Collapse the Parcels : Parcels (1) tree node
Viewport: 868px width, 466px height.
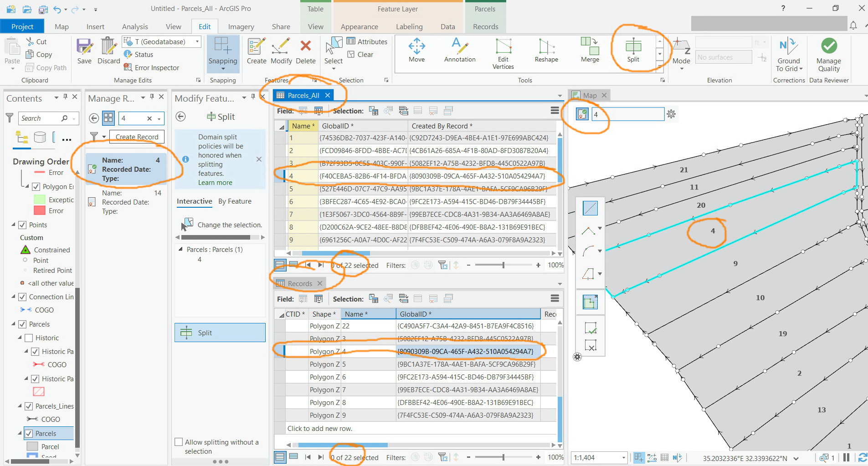point(180,249)
